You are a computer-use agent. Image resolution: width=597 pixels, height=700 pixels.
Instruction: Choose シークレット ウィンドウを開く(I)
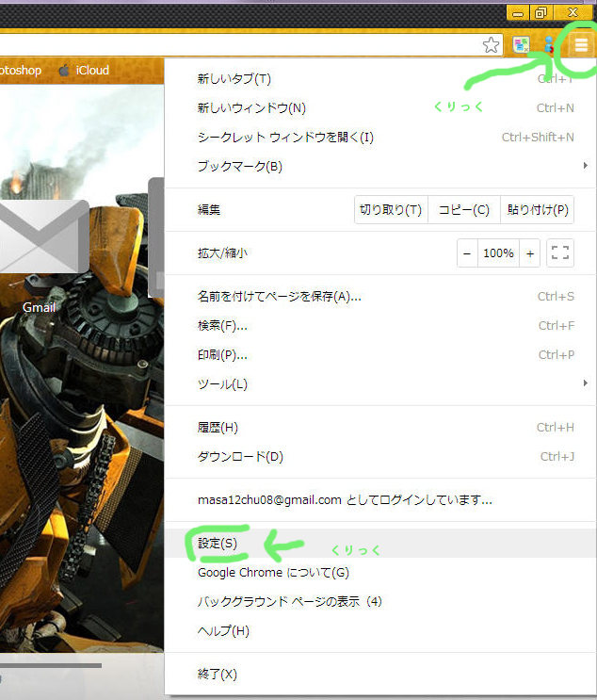click(285, 138)
